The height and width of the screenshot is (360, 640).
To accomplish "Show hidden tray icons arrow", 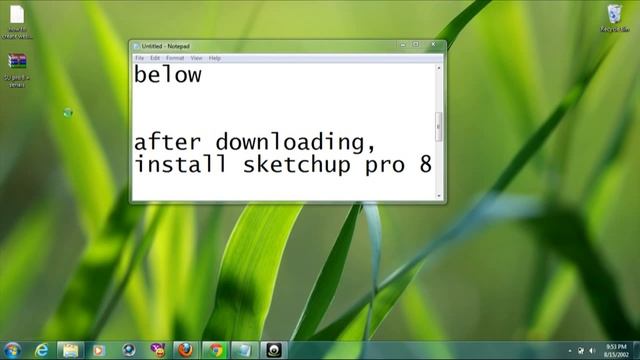I will [570, 351].
